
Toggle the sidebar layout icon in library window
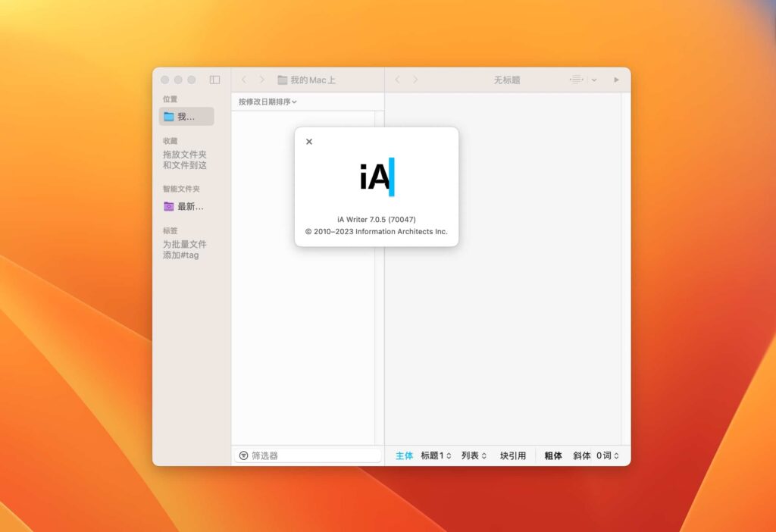215,80
